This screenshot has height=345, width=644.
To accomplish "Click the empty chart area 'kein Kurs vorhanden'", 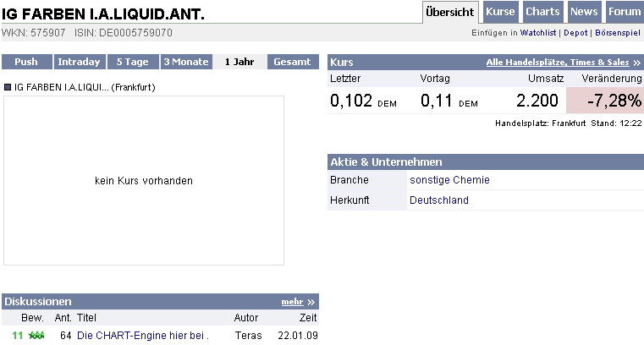I will (144, 180).
